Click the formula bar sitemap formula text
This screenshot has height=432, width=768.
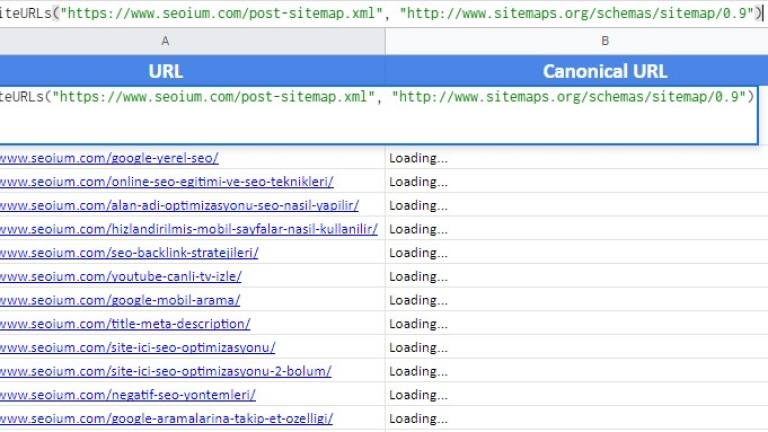381,13
